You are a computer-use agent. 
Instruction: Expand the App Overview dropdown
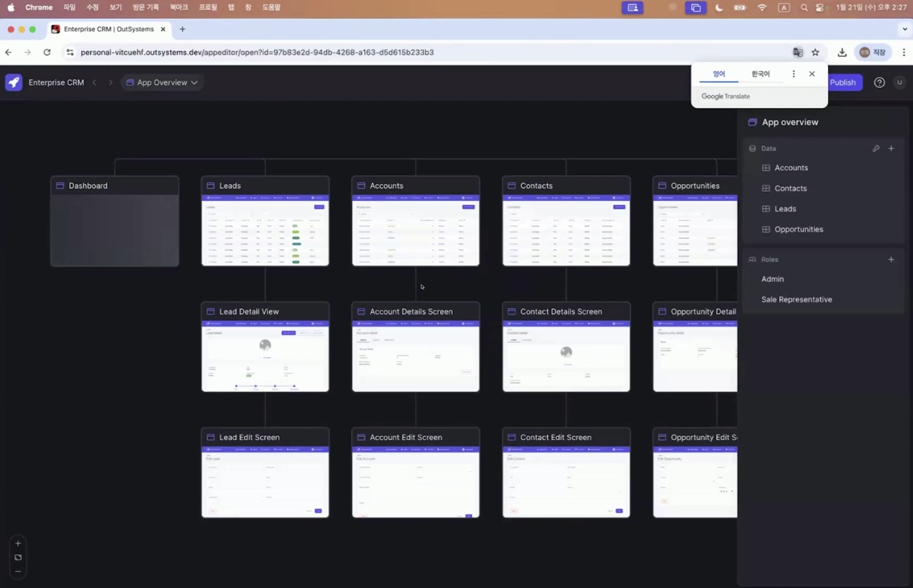[x=162, y=83]
